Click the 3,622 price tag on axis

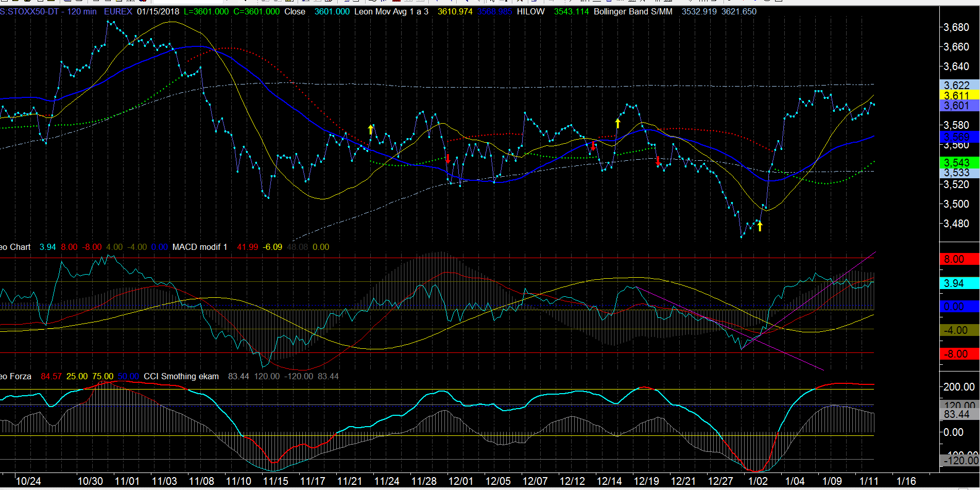pyautogui.click(x=960, y=85)
